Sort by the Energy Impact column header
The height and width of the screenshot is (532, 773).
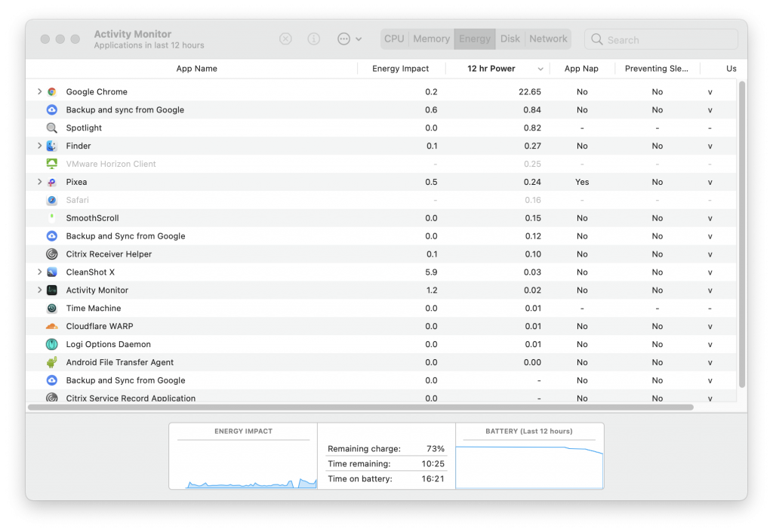pos(400,69)
